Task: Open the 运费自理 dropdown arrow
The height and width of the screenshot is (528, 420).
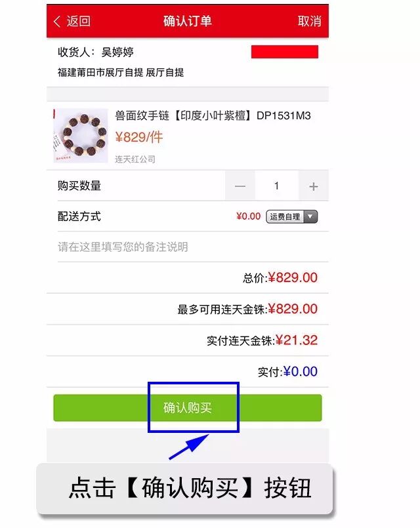Action: click(x=310, y=216)
